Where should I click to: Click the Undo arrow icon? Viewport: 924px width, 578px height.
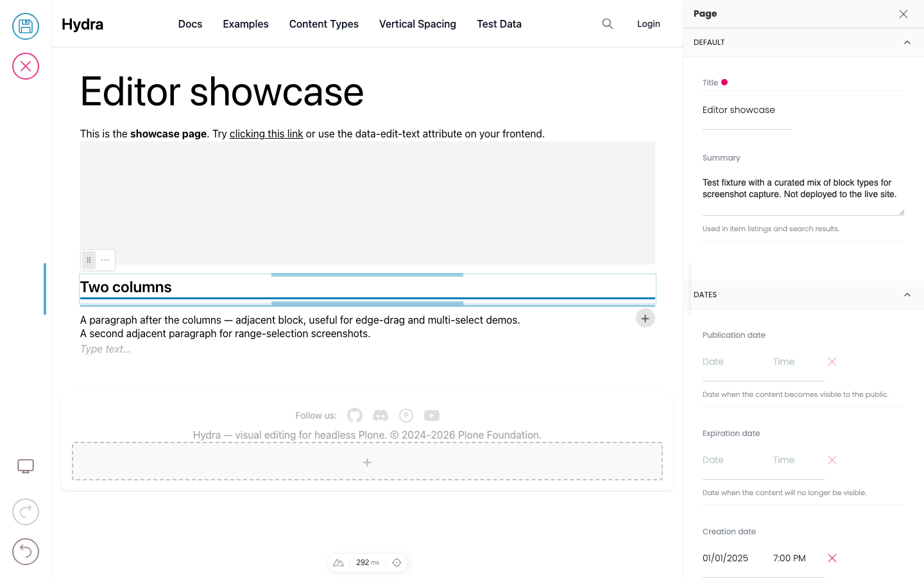click(26, 552)
